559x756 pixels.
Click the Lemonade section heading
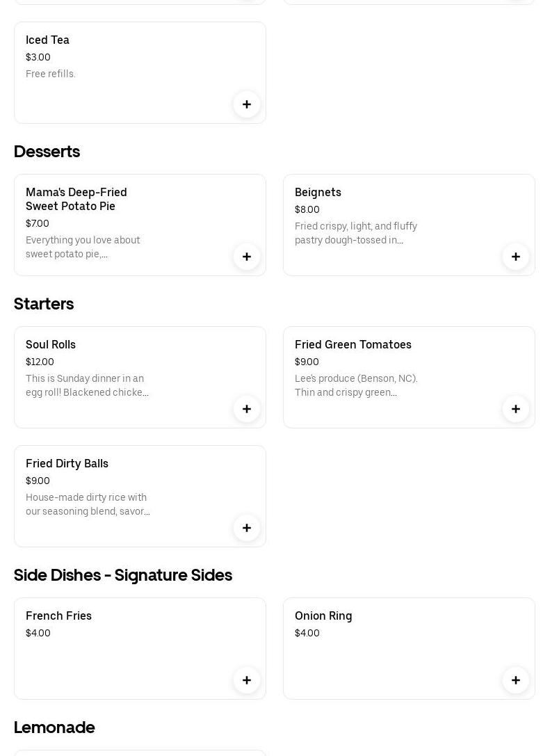pyautogui.click(x=54, y=727)
